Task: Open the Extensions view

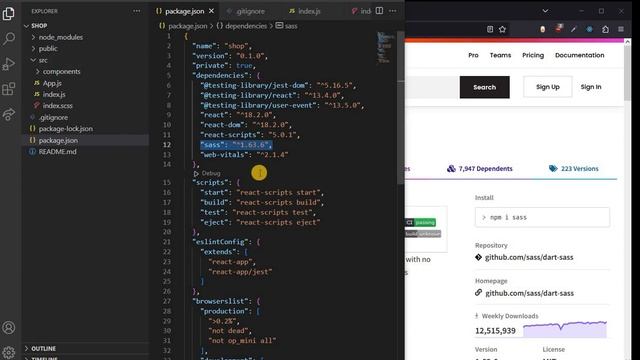Action: coord(9,89)
